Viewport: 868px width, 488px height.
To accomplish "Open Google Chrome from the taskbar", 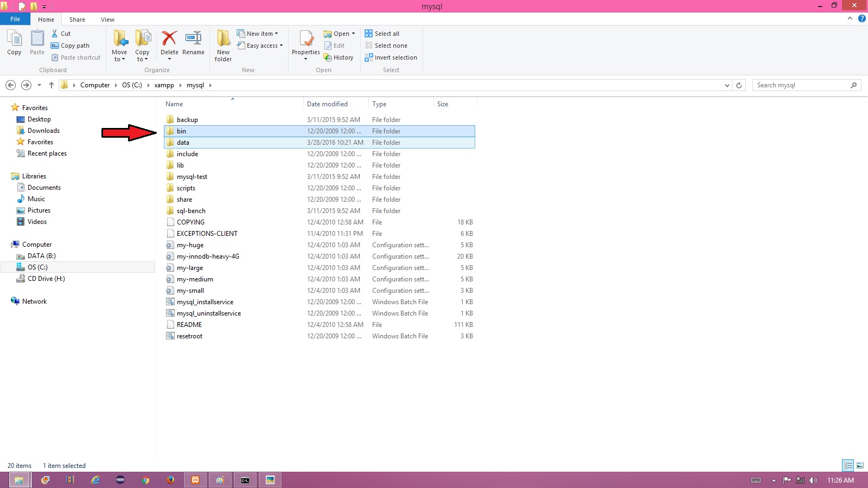I will click(x=145, y=480).
